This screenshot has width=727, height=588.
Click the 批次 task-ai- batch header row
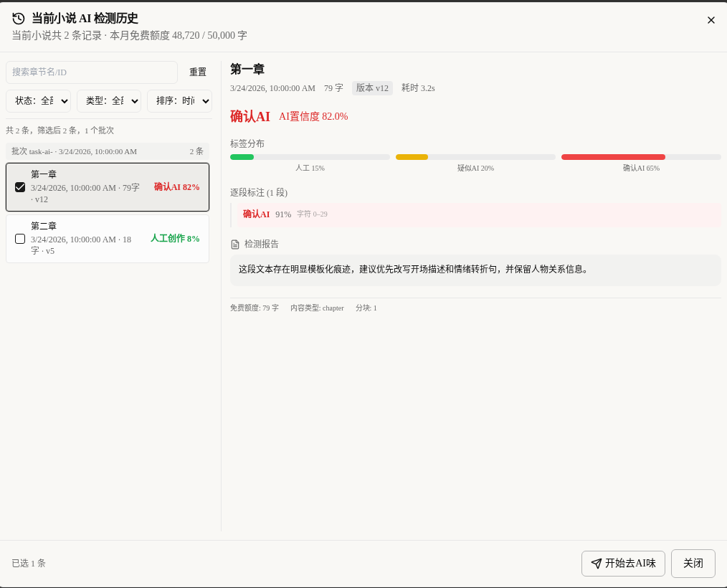pos(108,151)
